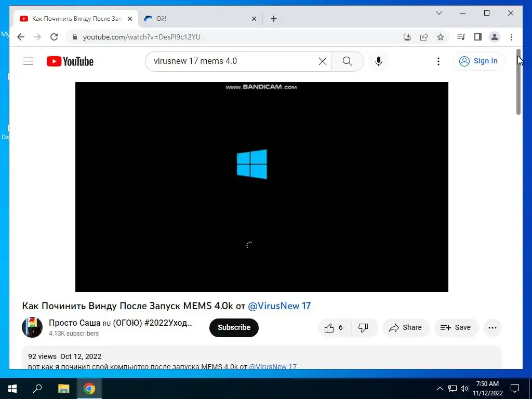Clear the search text with the X icon
The image size is (532, 399).
coord(322,61)
